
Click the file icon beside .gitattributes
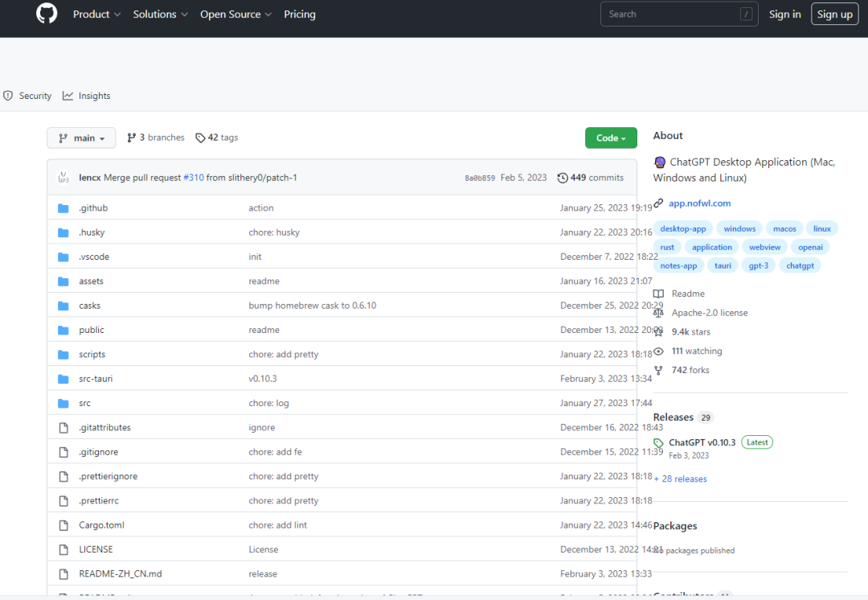pos(63,428)
